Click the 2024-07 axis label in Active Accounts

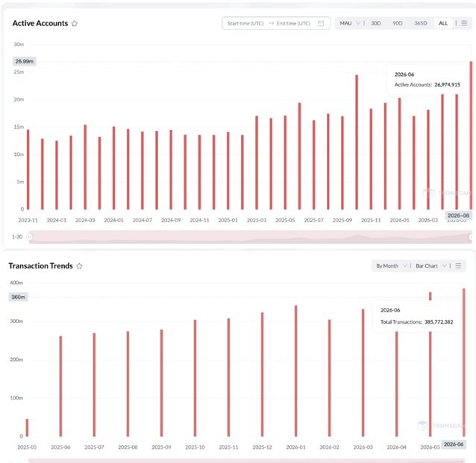(143, 220)
